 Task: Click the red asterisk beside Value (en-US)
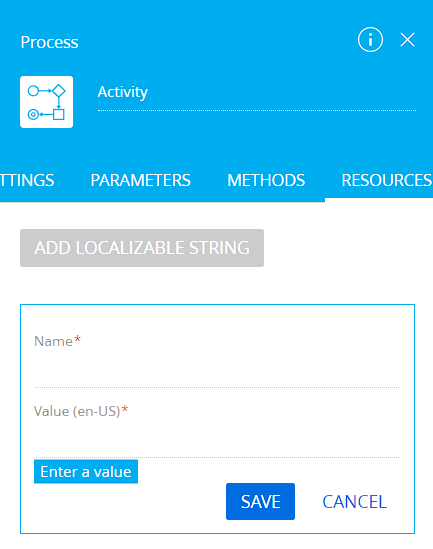[125, 409]
